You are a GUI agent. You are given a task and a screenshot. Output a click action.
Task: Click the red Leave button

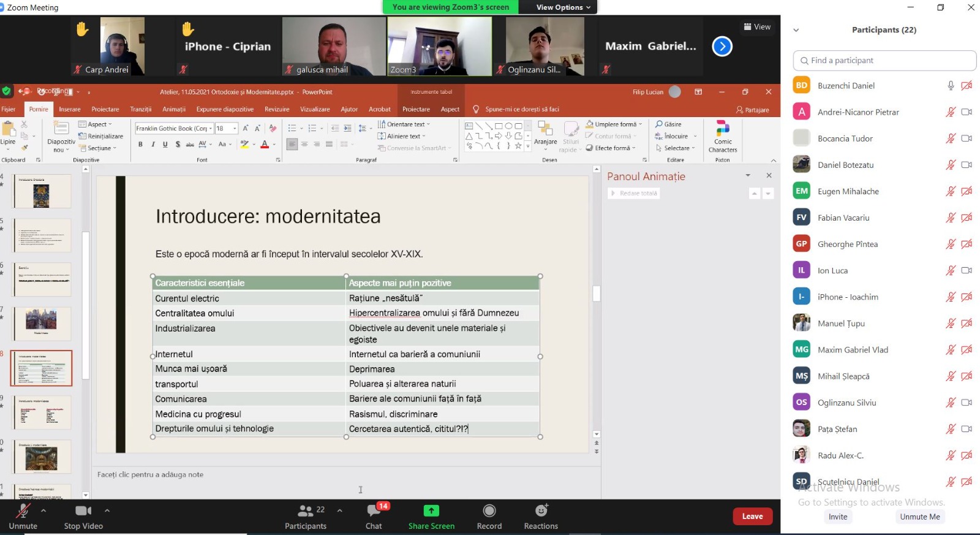752,517
